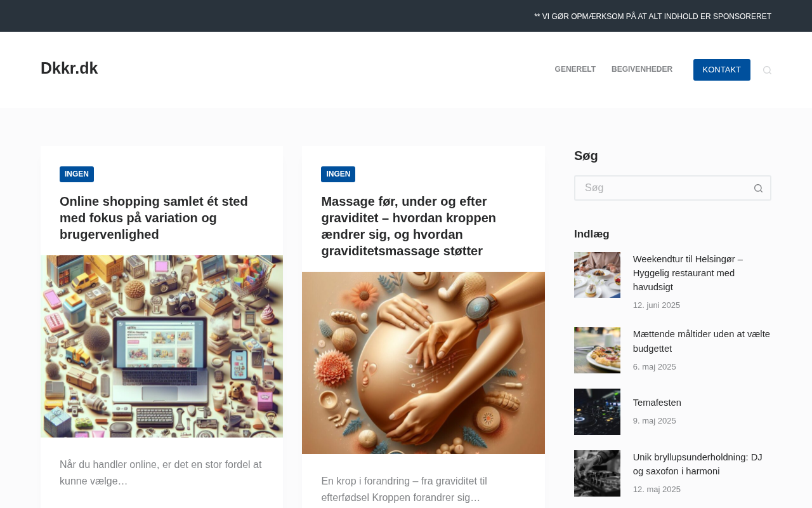Click the graviditetsmassage featured image

[423, 363]
